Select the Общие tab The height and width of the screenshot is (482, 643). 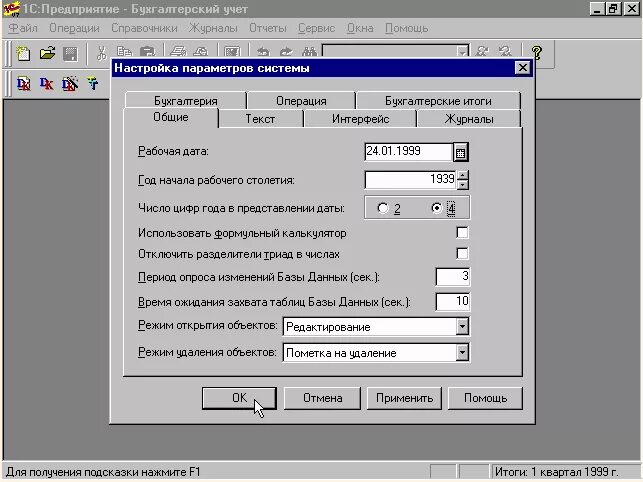171,117
